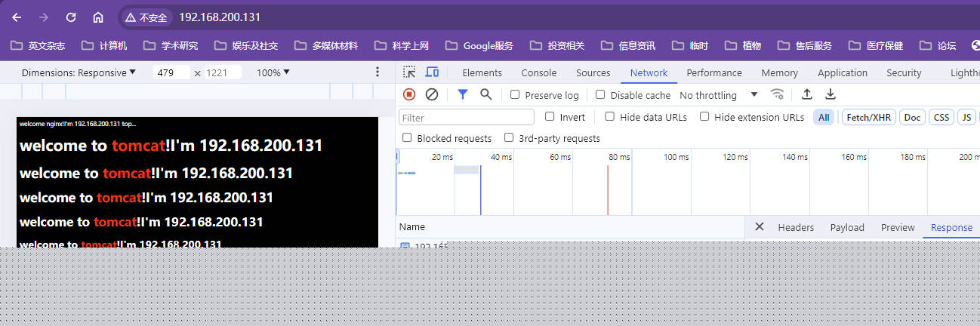Open the No throttling dropdown
Image resolution: width=980 pixels, height=326 pixels.
719,95
